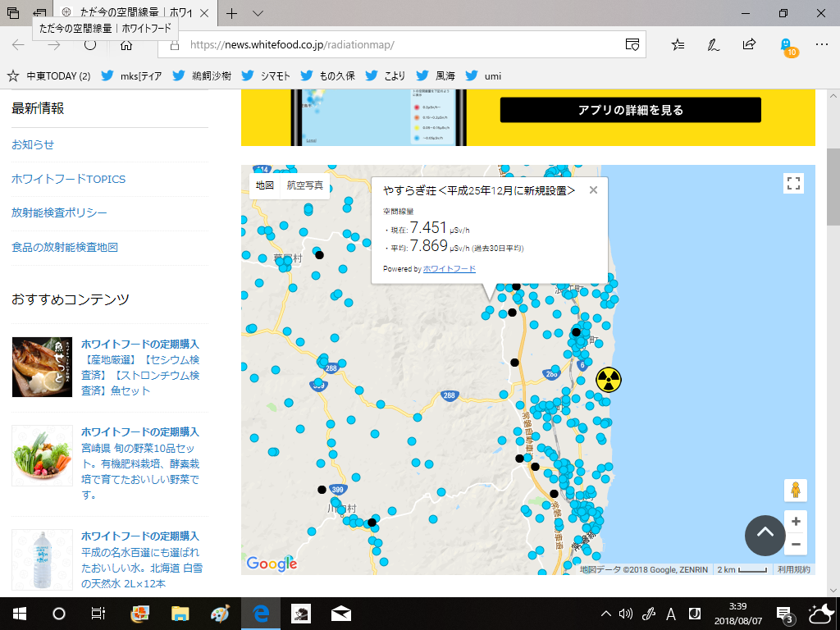Open the もの久保 Twitter favorite
This screenshot has height=630, width=840.
327,76
